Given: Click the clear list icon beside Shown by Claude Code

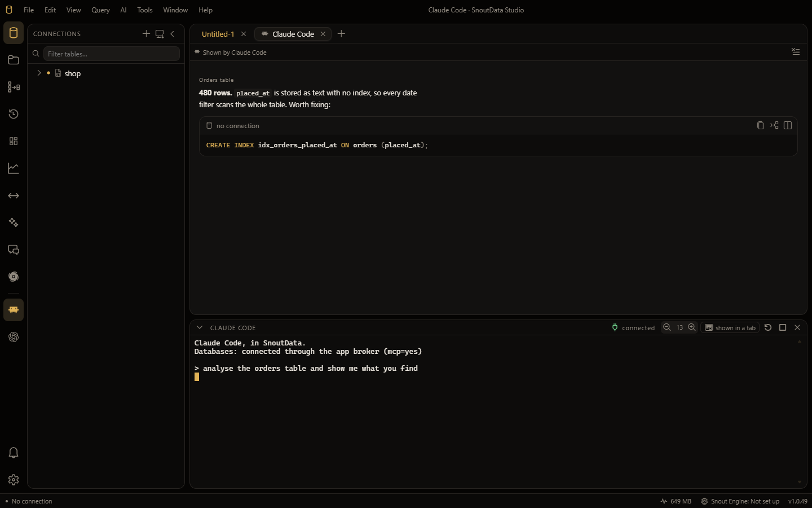Looking at the screenshot, I should coord(796,51).
